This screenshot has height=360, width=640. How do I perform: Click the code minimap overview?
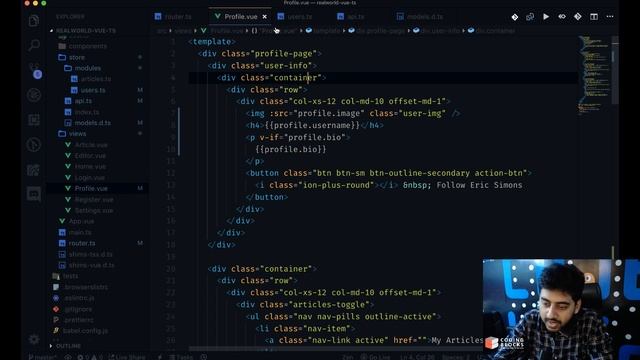click(594, 76)
